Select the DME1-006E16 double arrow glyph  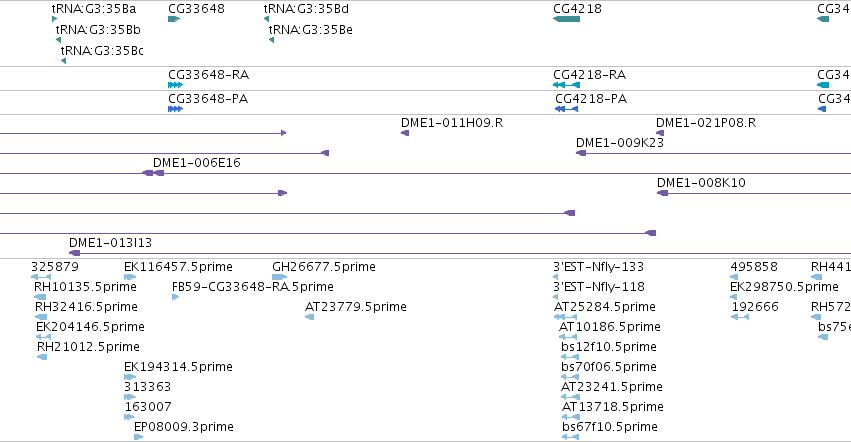coord(153,173)
